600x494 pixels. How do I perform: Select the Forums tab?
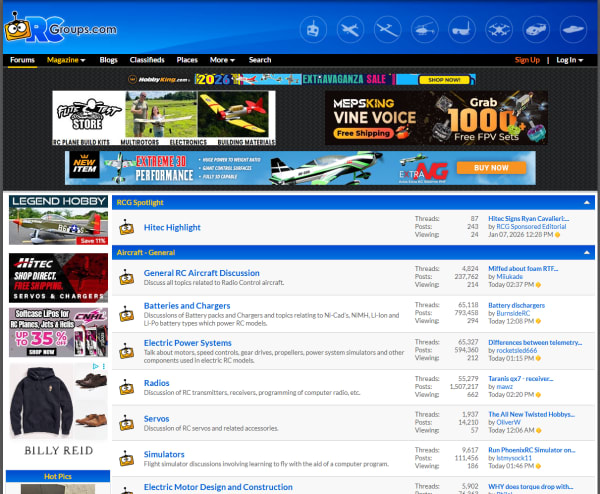[x=22, y=60]
